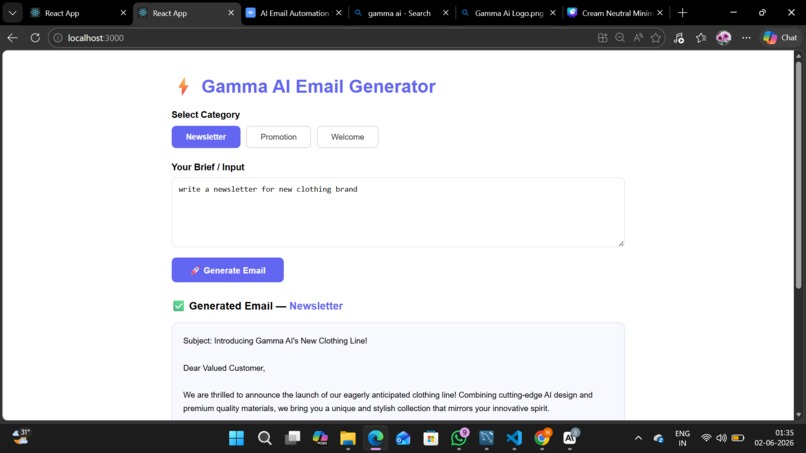Viewport: 806px width, 453px height.
Task: Close the Gamma Ai Logo.png tab
Action: click(x=553, y=13)
